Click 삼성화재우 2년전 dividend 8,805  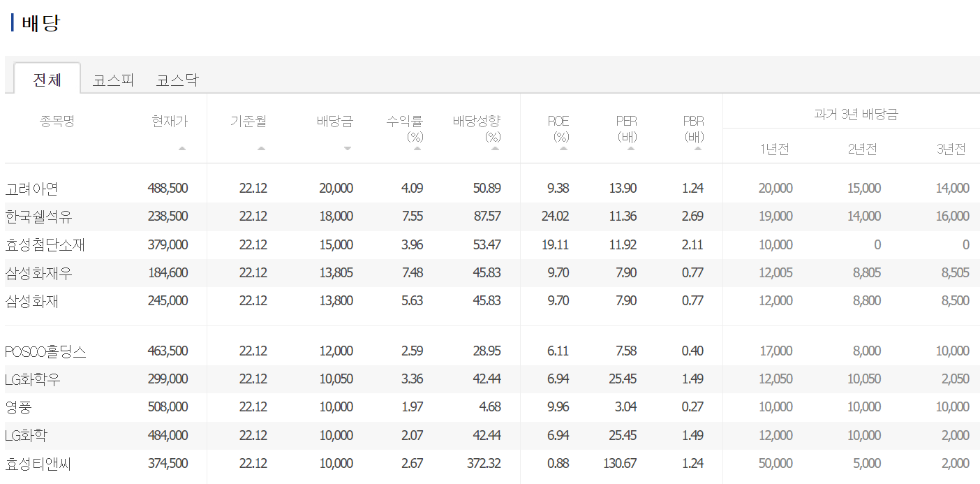867,273
